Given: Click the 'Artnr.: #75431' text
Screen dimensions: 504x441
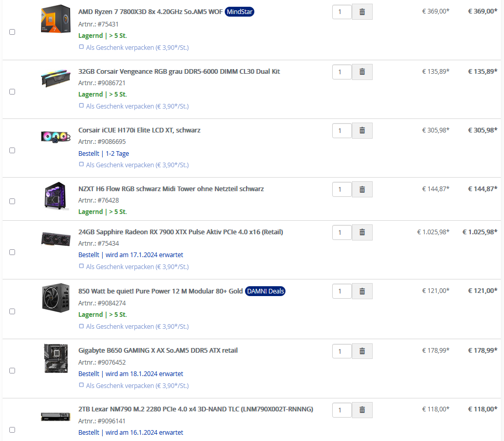Looking at the screenshot, I should click(98, 24).
